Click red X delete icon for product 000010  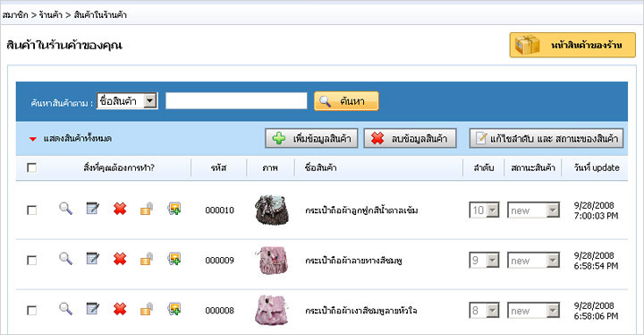click(x=120, y=209)
